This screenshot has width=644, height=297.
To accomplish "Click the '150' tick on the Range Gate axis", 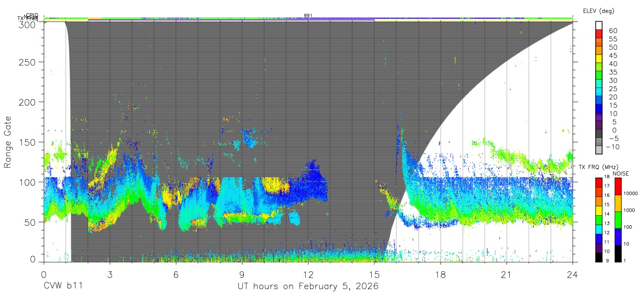I will click(27, 142).
